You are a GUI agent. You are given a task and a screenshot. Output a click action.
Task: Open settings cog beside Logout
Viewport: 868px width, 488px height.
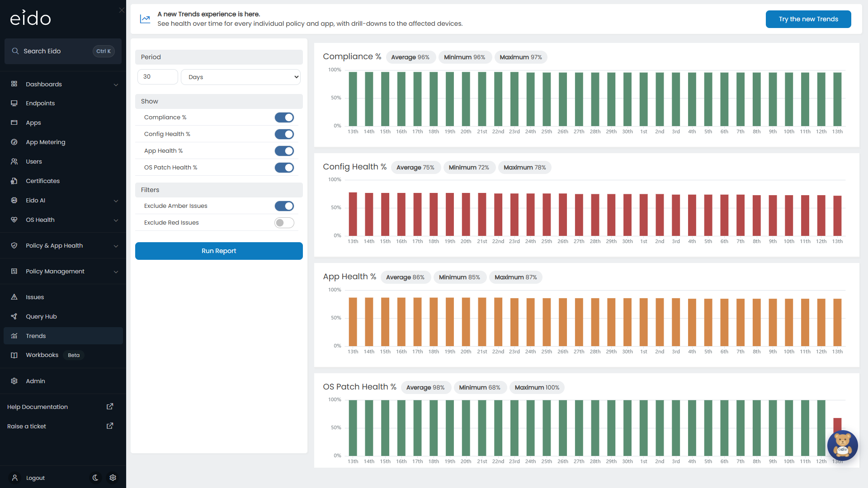pyautogui.click(x=113, y=478)
